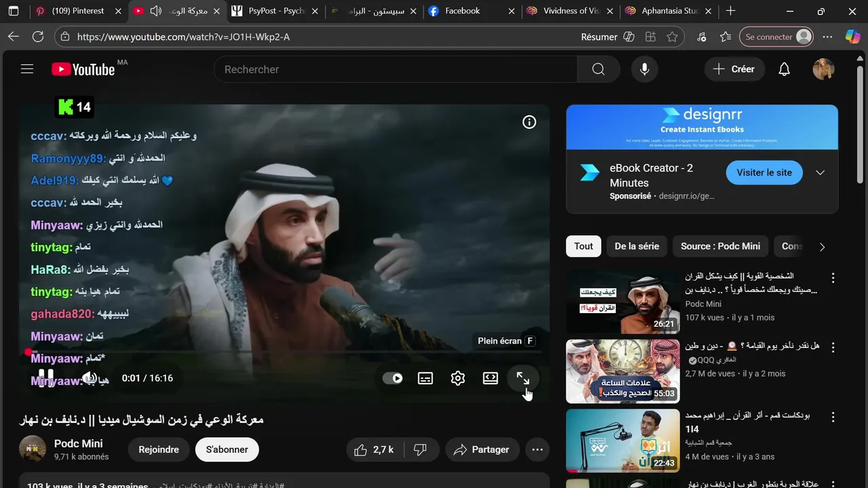Go back in the browser
The image size is (868, 488).
[14, 37]
